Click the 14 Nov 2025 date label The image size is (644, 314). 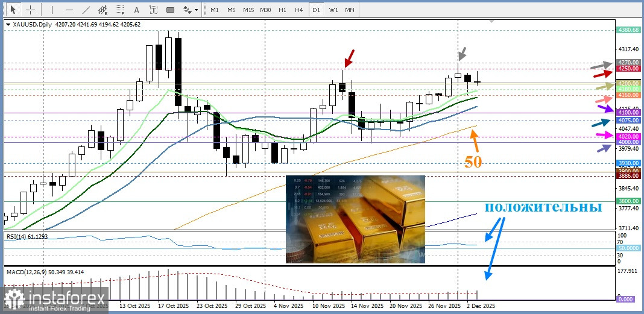pos(367,306)
